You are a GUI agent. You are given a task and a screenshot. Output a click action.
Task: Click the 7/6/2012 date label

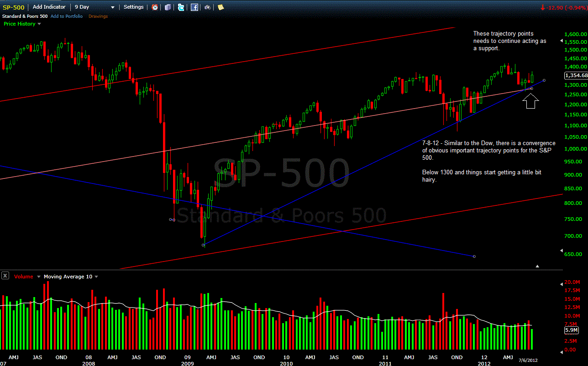tap(528, 360)
